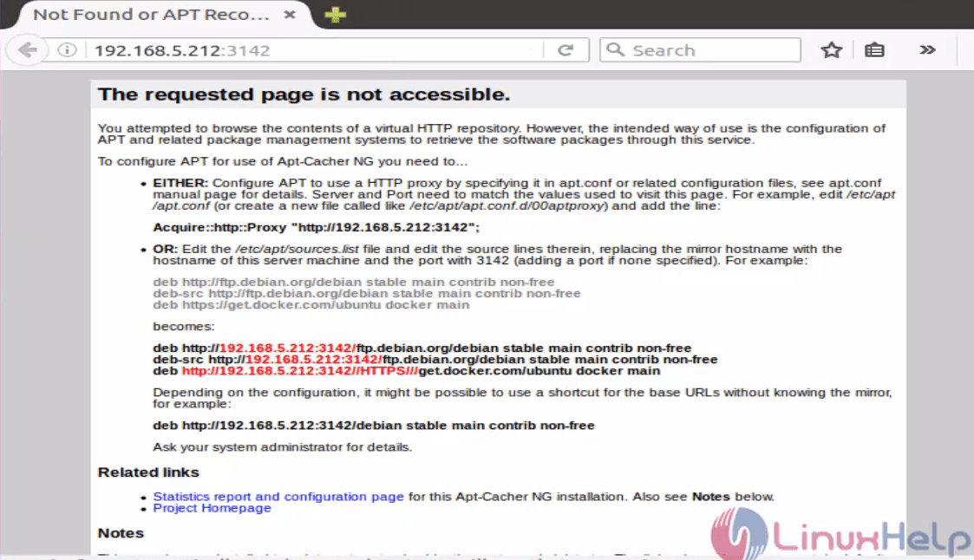Click the Acquire::http::Proxy configuration line
This screenshot has width=974, height=560.
click(317, 227)
